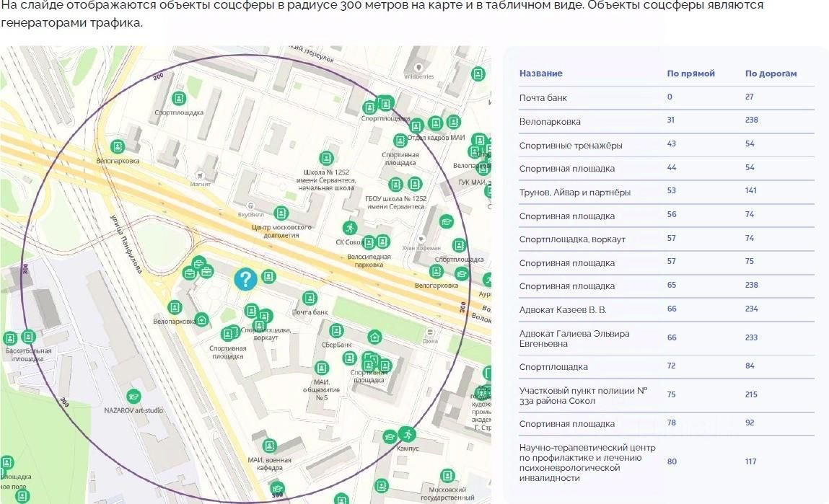Click the Адвокат Галиева Эльвира Евгеньевна entry
This screenshot has height=504, width=829.
point(574,339)
